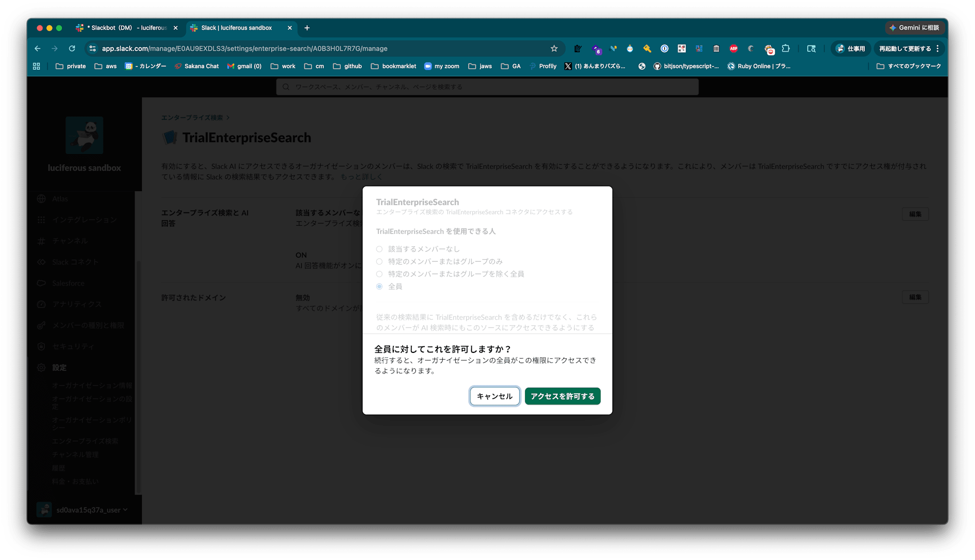Switch to the Slackbot (DM) tab
The height and width of the screenshot is (560, 975).
click(126, 28)
